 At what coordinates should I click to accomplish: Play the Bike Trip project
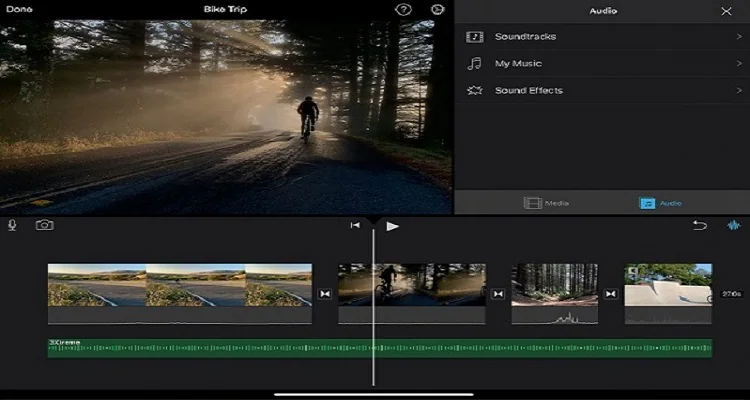point(392,226)
